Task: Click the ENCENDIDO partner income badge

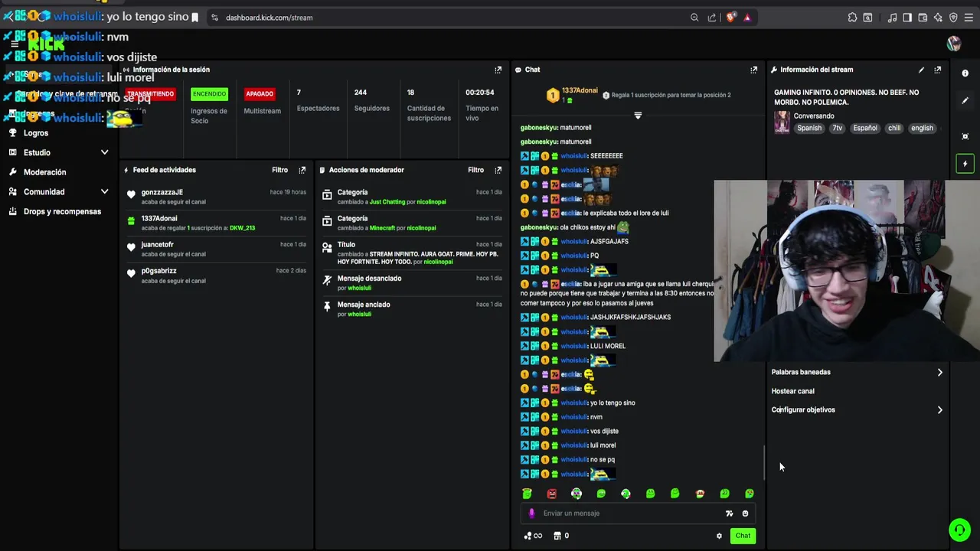Action: pyautogui.click(x=209, y=94)
